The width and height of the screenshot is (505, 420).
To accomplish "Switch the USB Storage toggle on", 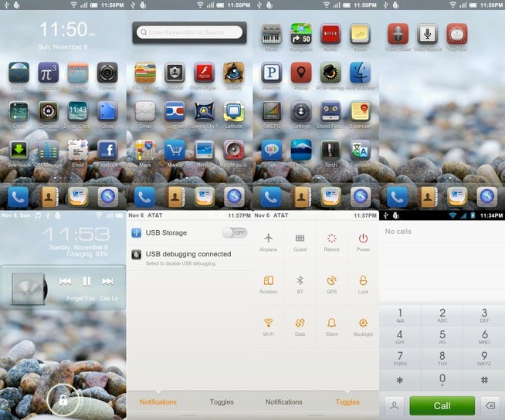I will pos(235,232).
